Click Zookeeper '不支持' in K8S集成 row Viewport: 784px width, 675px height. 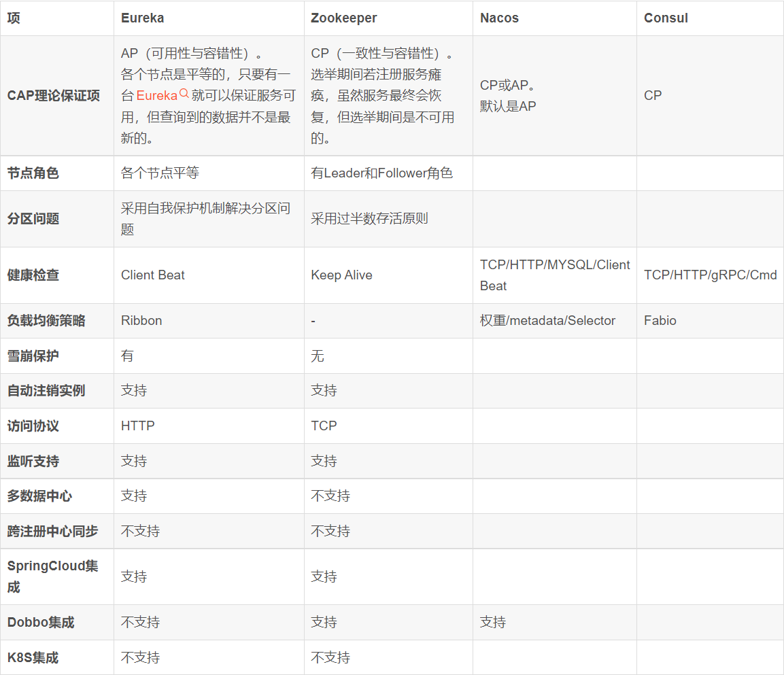point(388,657)
